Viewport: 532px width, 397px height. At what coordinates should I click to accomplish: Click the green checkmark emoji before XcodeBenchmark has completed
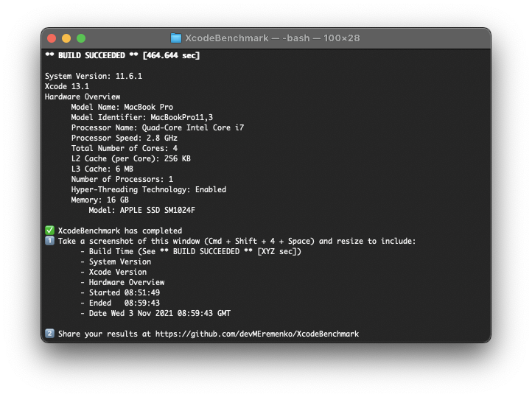(x=49, y=231)
